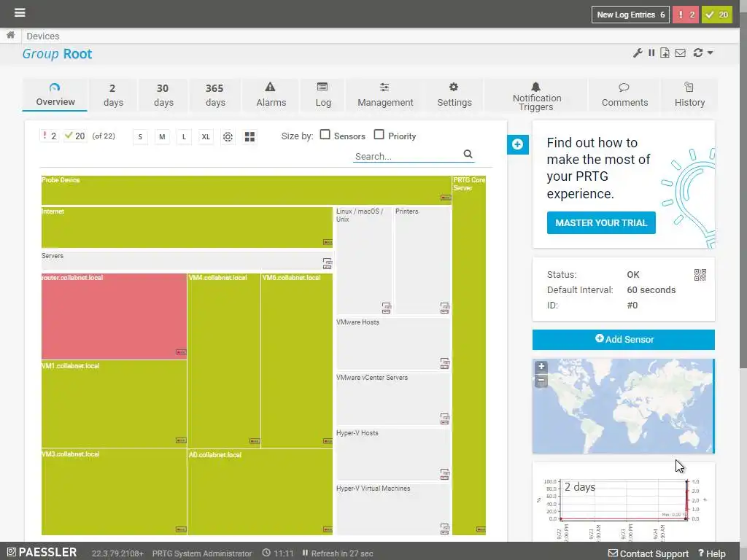Open the Notification Triggers tab
This screenshot has height=560, width=747.
(536, 95)
